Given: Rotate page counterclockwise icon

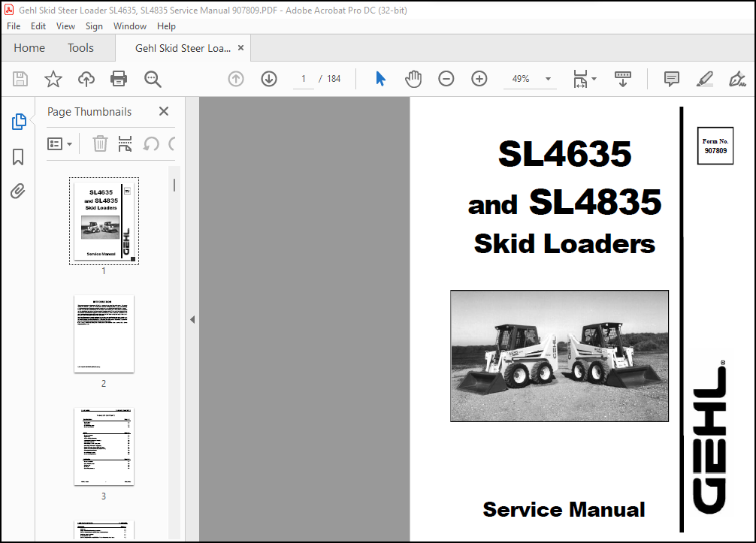Looking at the screenshot, I should 151,143.
